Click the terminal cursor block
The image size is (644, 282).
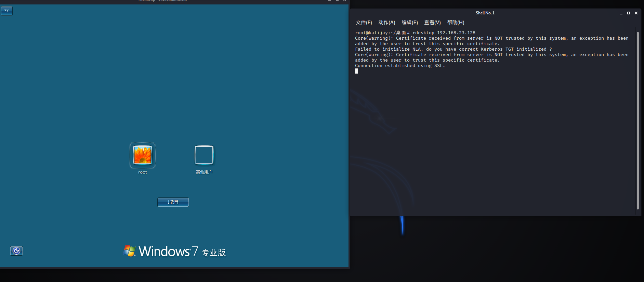coord(356,71)
